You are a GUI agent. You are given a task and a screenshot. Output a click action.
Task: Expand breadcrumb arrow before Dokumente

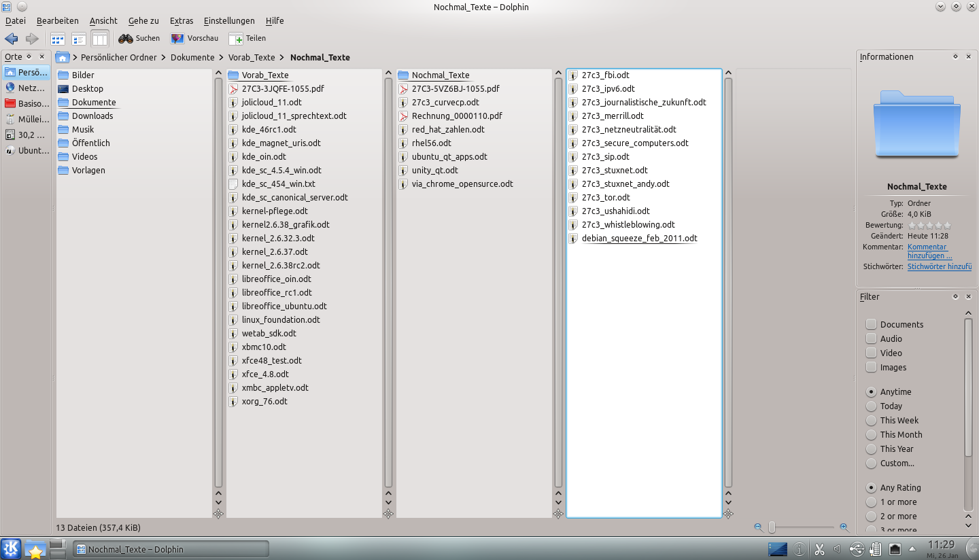164,58
